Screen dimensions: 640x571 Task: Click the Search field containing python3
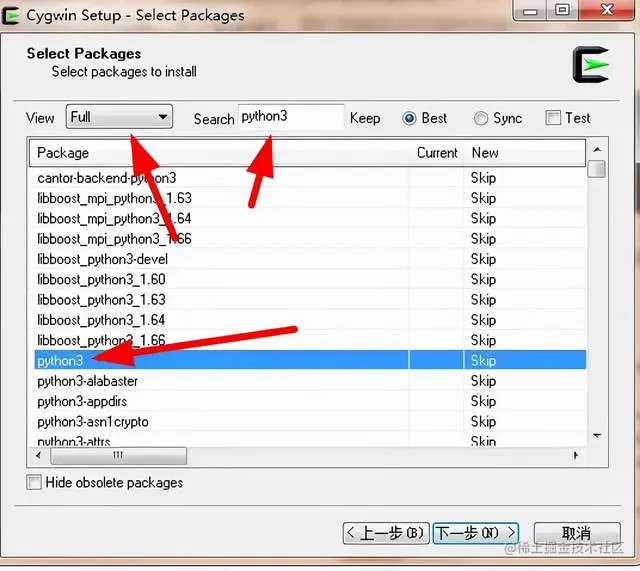click(x=291, y=117)
